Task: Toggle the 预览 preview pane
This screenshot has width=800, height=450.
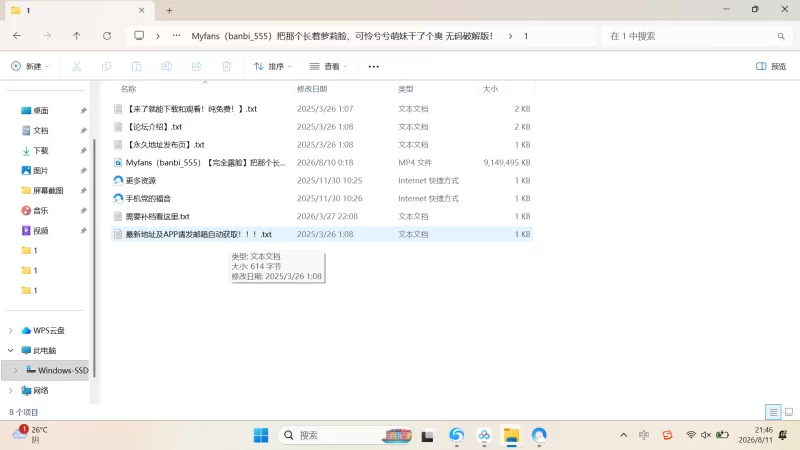Action: (x=770, y=66)
